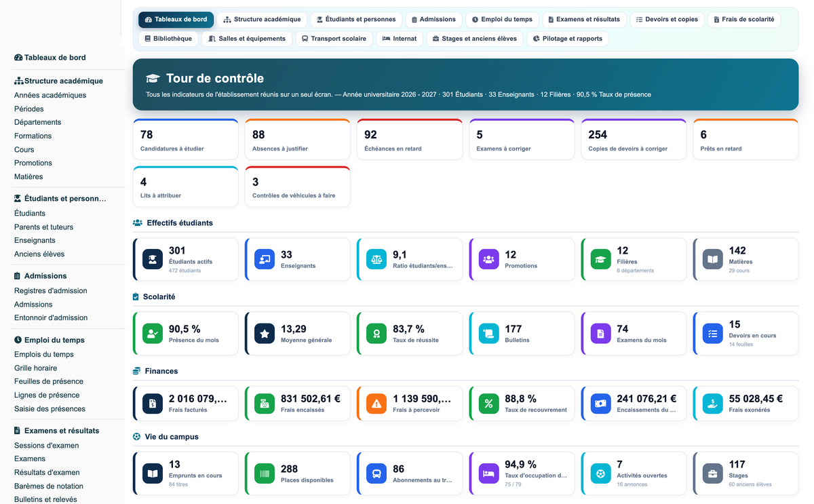This screenshot has width=814, height=504.
Task: Switch to Étudiants et personnes tab
Action: tap(356, 20)
